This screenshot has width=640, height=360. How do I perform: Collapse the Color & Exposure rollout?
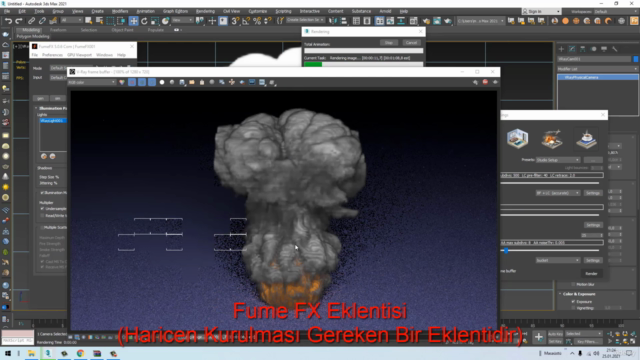point(579,294)
